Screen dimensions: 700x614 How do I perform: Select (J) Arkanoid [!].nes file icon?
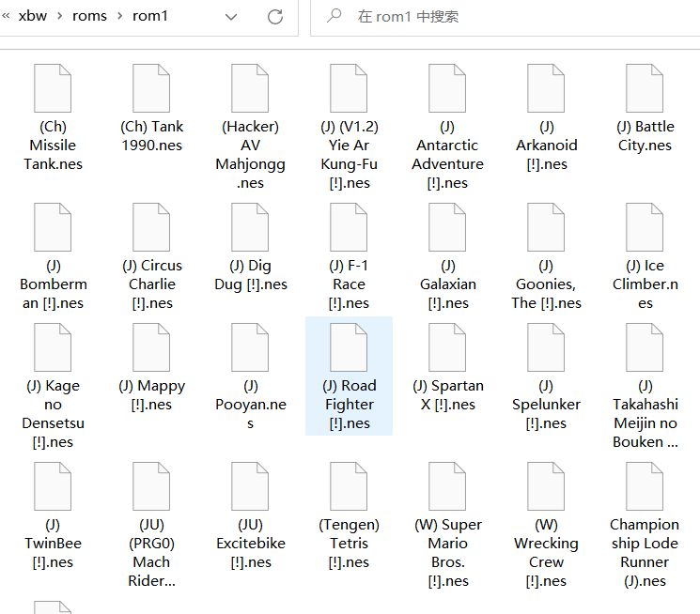[x=546, y=88]
